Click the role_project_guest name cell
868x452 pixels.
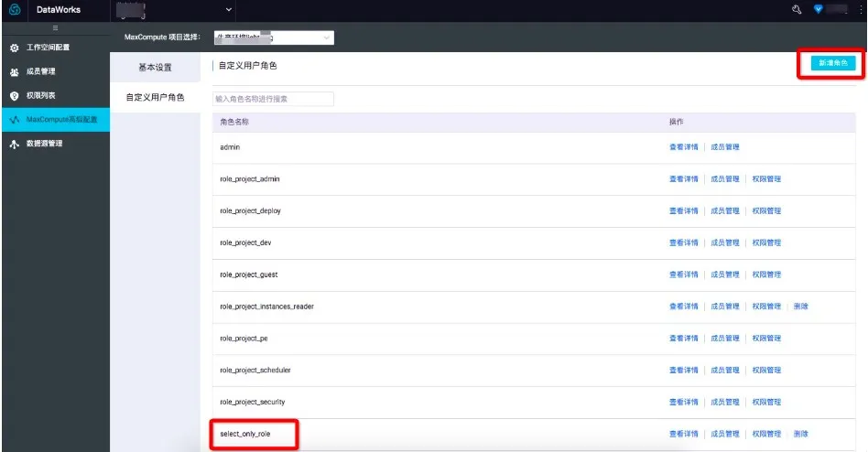pos(248,274)
